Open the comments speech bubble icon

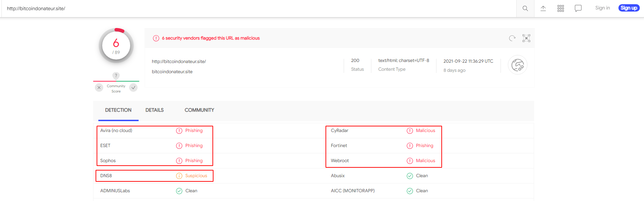click(578, 8)
